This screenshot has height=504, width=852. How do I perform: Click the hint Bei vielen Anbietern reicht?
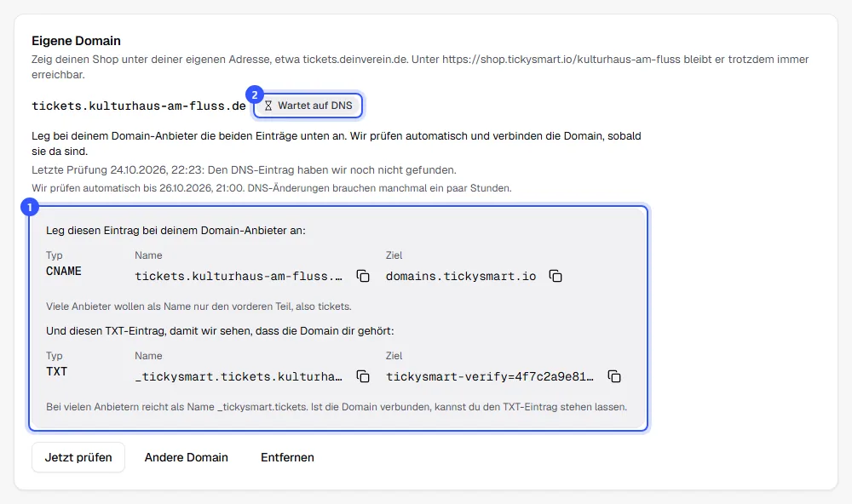[x=337, y=407]
